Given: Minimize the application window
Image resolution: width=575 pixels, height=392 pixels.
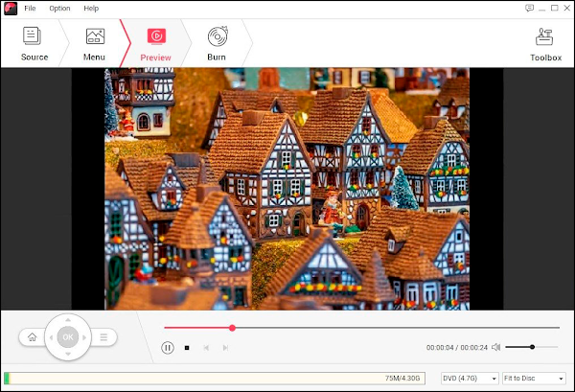Looking at the screenshot, I should [x=542, y=8].
